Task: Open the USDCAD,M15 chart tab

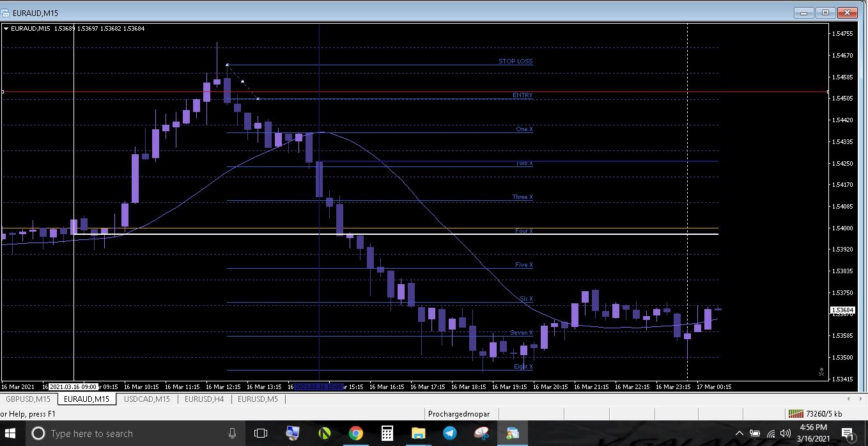Action: (147, 399)
